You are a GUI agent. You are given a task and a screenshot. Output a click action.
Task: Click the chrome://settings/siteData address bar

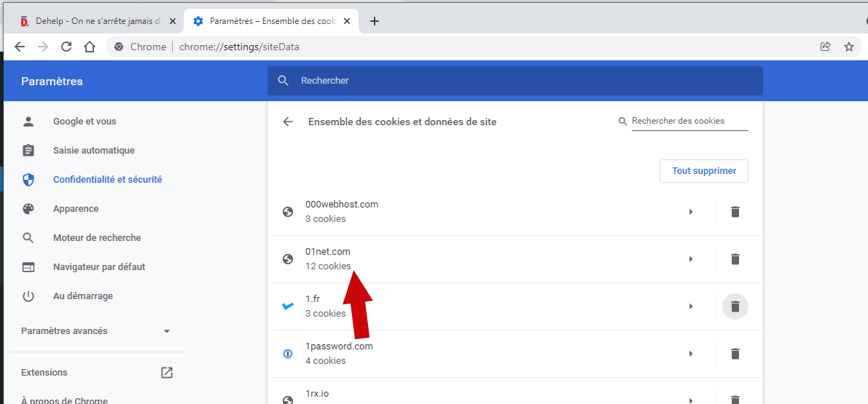tap(239, 47)
